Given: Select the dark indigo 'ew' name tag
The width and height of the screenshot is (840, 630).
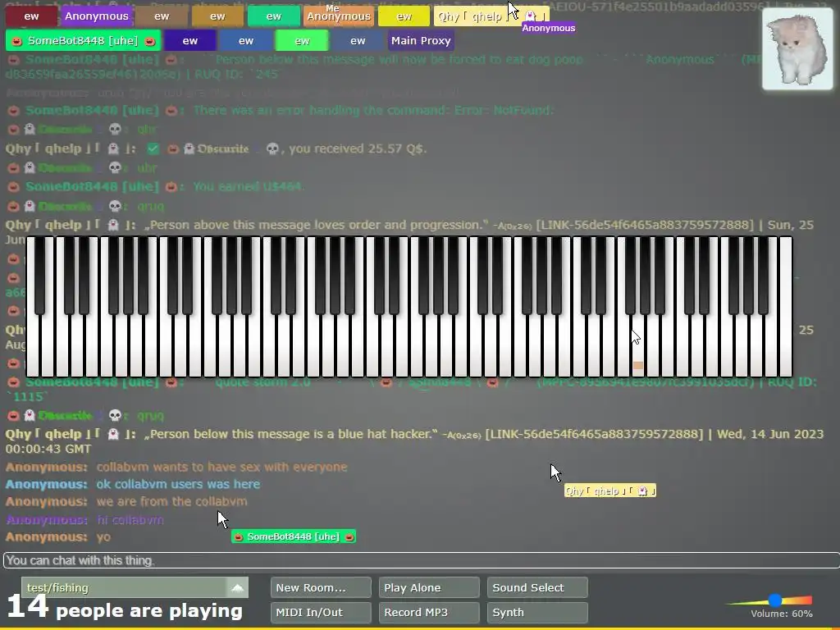Looking at the screenshot, I should click(x=190, y=41).
